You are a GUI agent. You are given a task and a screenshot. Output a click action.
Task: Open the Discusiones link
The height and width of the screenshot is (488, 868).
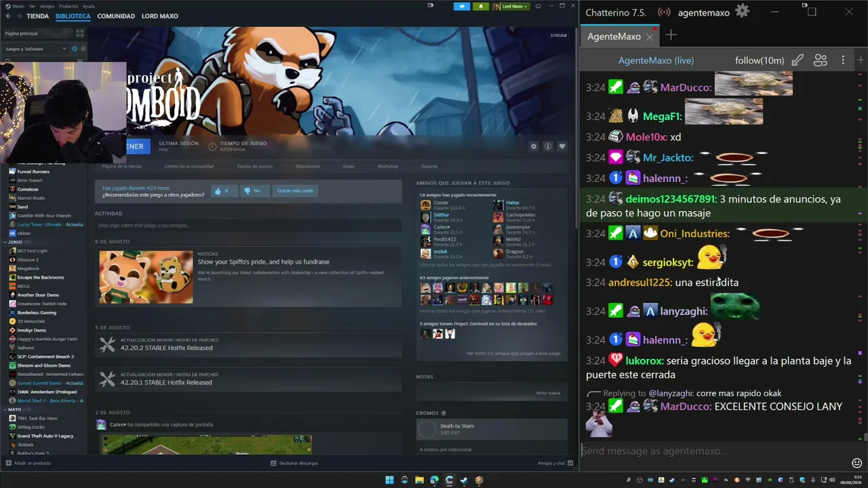pyautogui.click(x=308, y=166)
